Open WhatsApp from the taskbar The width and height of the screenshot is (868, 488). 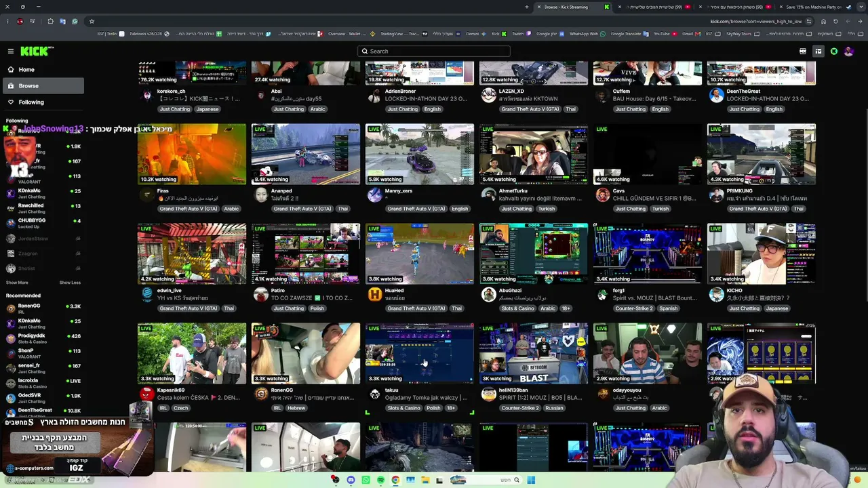(x=366, y=480)
